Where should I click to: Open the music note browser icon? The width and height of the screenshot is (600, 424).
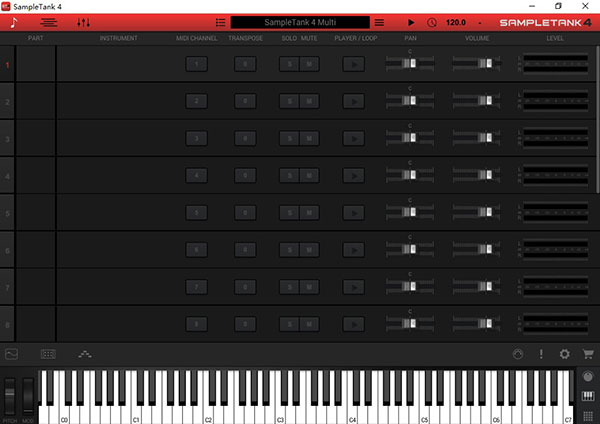pyautogui.click(x=14, y=23)
